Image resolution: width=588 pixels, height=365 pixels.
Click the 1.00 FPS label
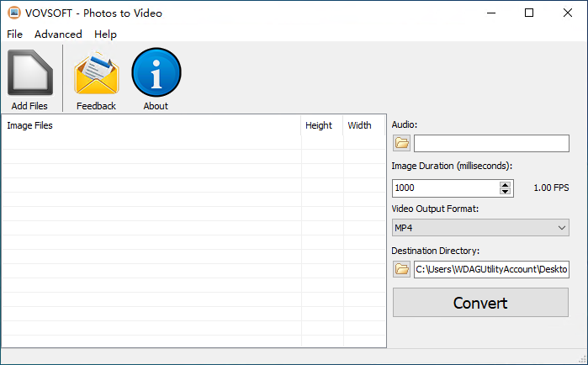tap(551, 188)
